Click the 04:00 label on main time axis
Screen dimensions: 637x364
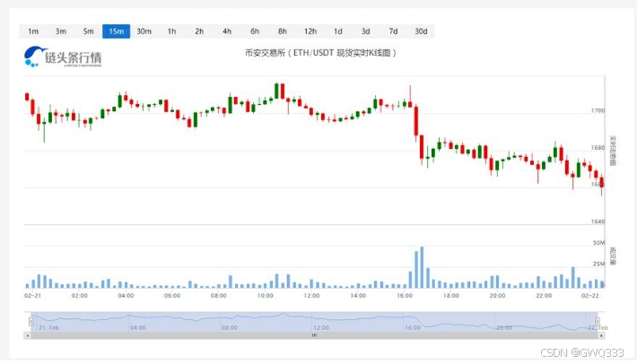(x=126, y=296)
